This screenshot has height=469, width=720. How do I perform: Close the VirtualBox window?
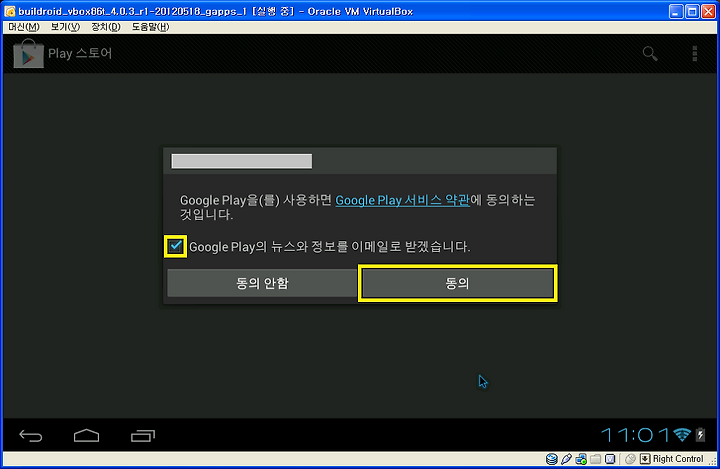tap(709, 11)
